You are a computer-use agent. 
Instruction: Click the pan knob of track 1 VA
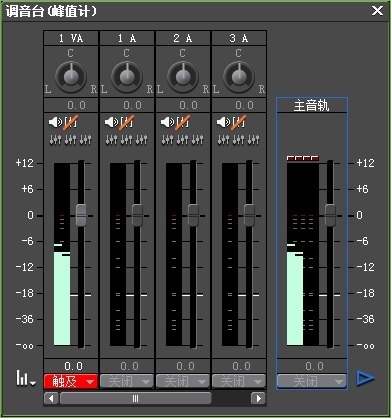click(x=71, y=77)
